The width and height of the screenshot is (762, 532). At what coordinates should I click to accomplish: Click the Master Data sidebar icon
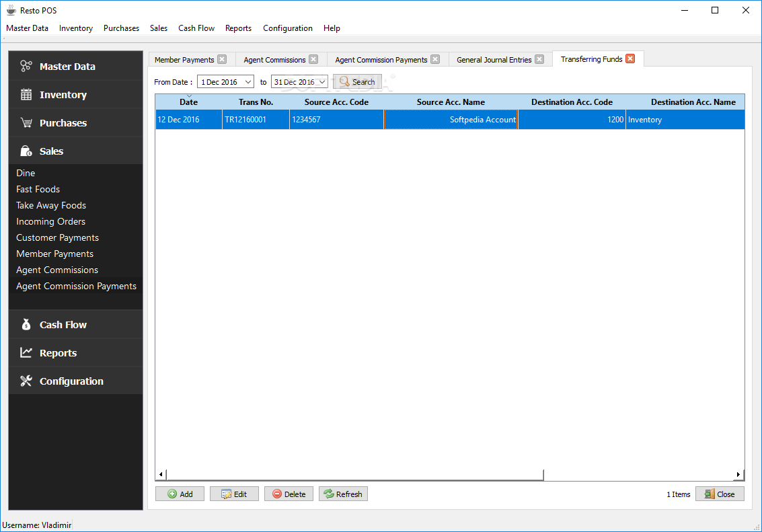pos(26,66)
